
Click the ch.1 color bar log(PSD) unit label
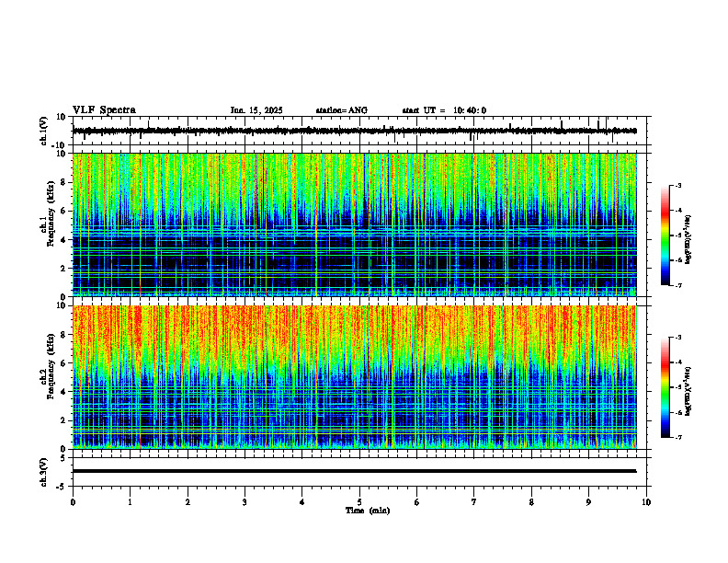(x=688, y=240)
